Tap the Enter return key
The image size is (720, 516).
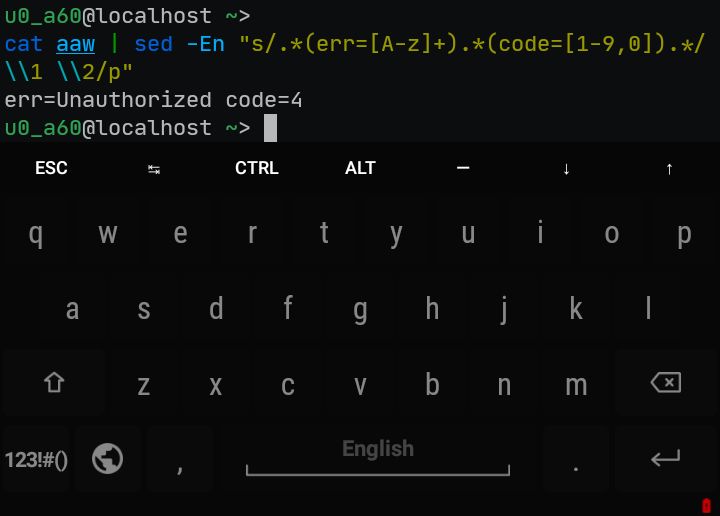(x=666, y=458)
